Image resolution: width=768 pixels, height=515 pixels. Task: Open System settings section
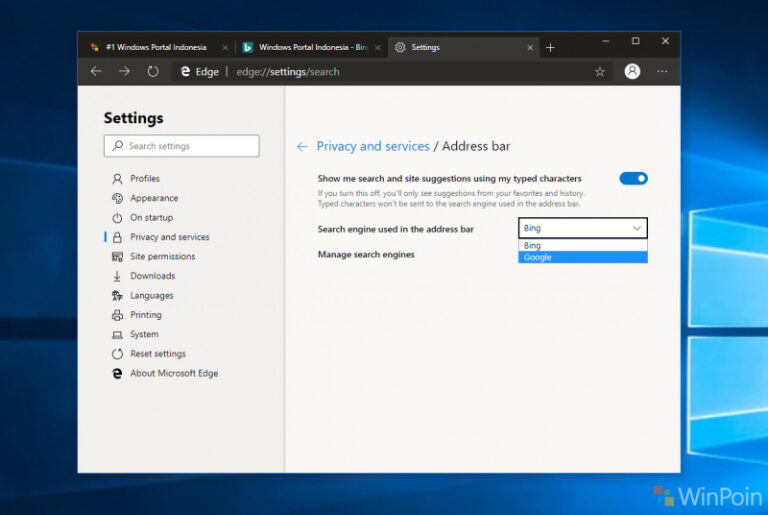click(x=144, y=334)
